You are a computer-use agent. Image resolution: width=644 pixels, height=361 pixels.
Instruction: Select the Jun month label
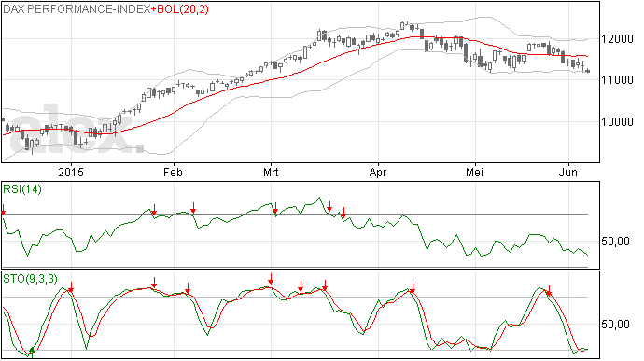pos(568,172)
